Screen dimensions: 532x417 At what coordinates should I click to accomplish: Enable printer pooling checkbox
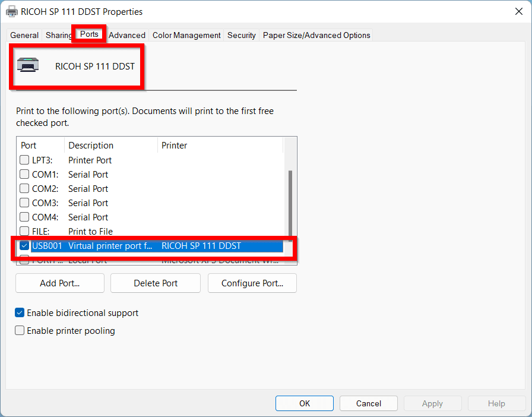(x=20, y=330)
